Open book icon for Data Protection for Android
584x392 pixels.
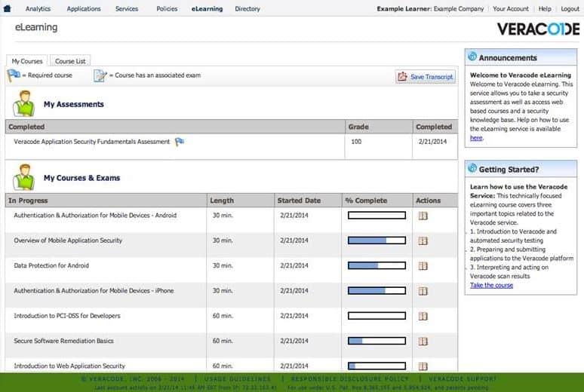tap(423, 266)
